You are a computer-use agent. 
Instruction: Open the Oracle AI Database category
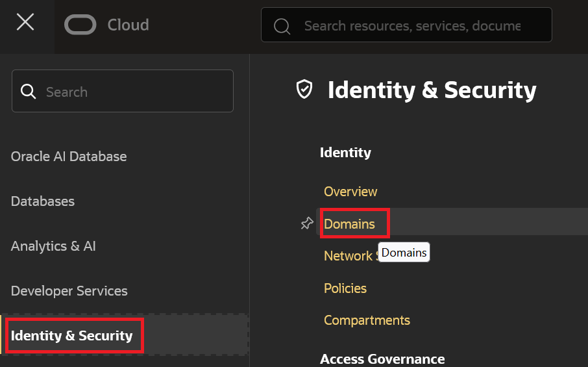click(x=69, y=157)
